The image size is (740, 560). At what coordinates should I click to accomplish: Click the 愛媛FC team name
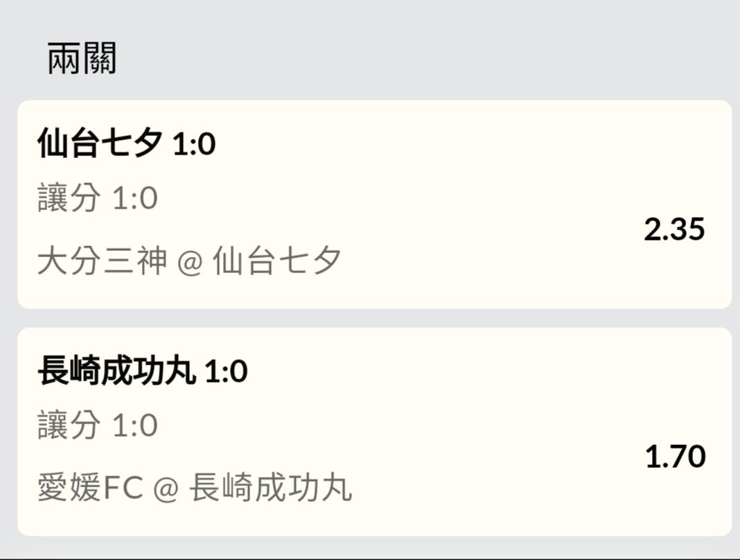coord(90,488)
